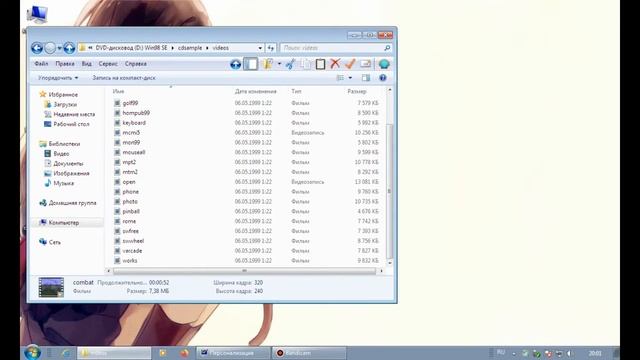The width and height of the screenshot is (640, 360).
Task: Click Запись на компакт-диск button
Action: 124,78
